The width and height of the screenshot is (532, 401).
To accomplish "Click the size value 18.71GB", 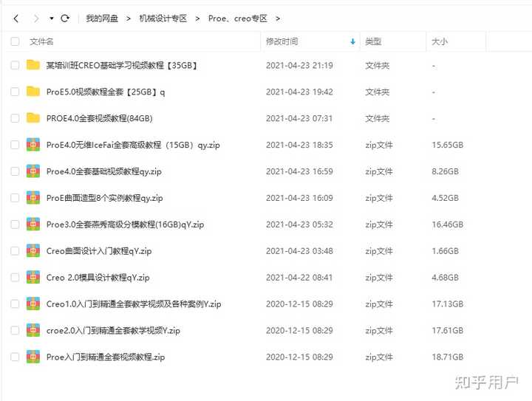I will click(x=448, y=357).
